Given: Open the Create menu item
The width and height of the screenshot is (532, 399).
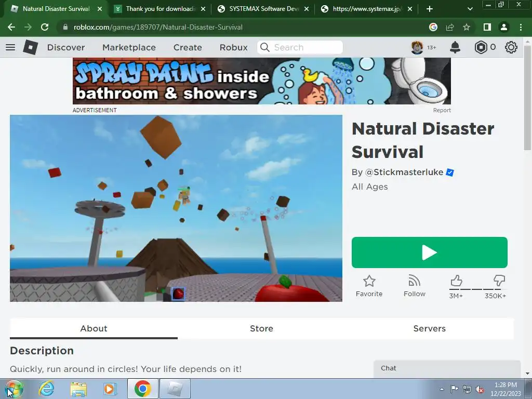Looking at the screenshot, I should pyautogui.click(x=188, y=47).
